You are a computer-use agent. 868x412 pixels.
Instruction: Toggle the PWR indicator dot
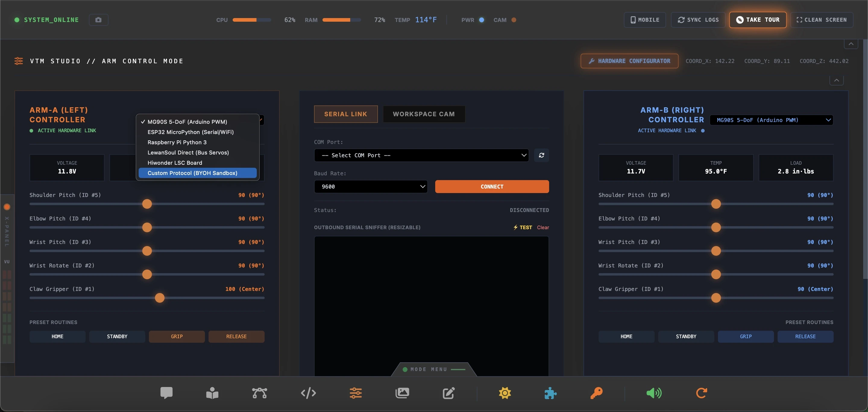click(482, 20)
